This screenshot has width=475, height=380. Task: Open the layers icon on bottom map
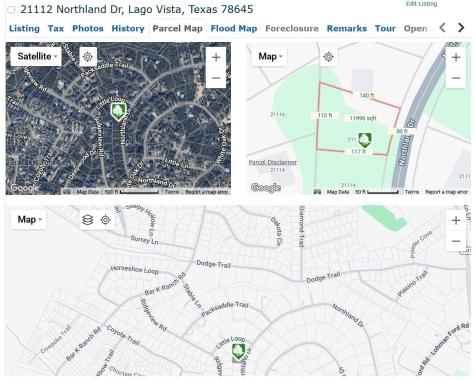tap(87, 220)
